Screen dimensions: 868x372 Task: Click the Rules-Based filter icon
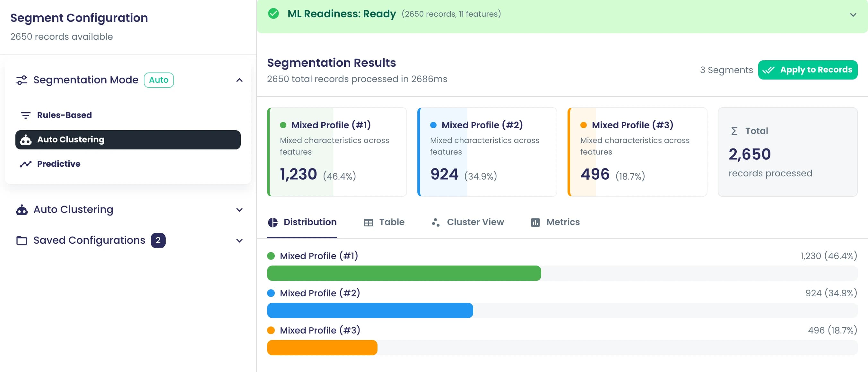(26, 115)
